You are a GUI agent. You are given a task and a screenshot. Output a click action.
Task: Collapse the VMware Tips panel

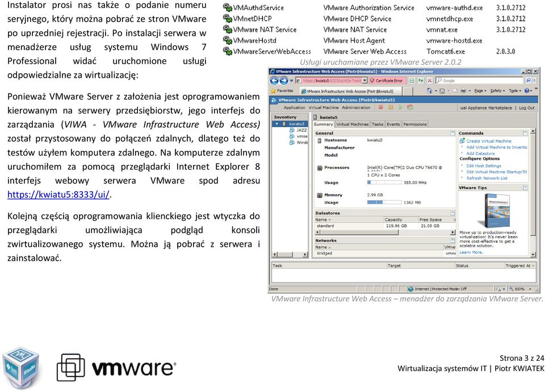525,188
